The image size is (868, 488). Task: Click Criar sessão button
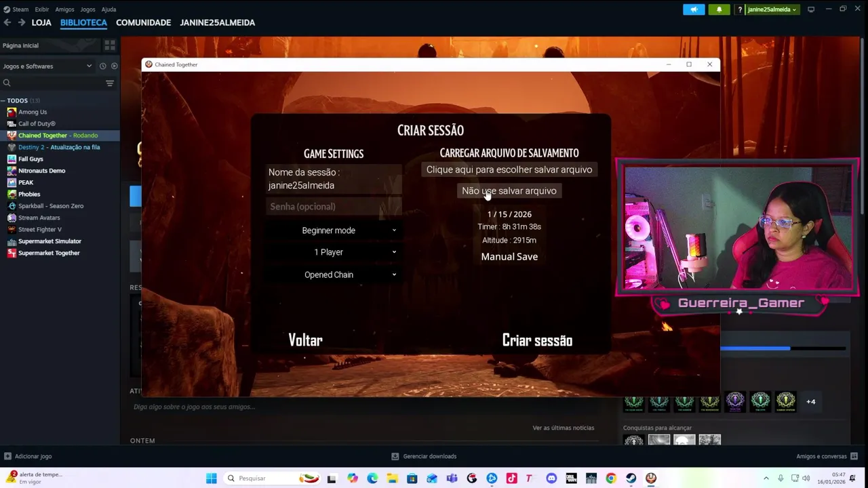[537, 340]
